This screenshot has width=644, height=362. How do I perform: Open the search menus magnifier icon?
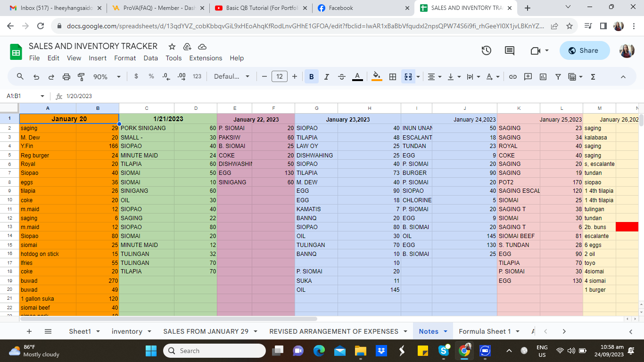click(20, 76)
